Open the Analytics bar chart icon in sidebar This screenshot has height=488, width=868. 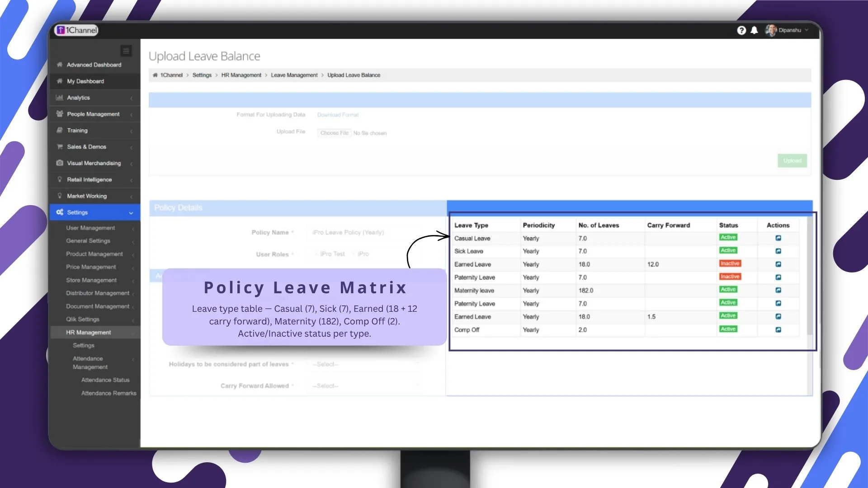point(60,97)
